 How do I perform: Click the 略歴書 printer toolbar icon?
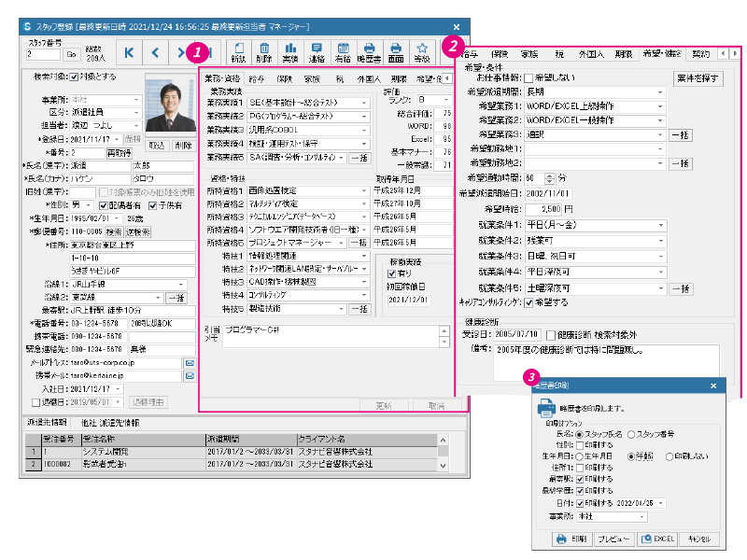point(370,52)
